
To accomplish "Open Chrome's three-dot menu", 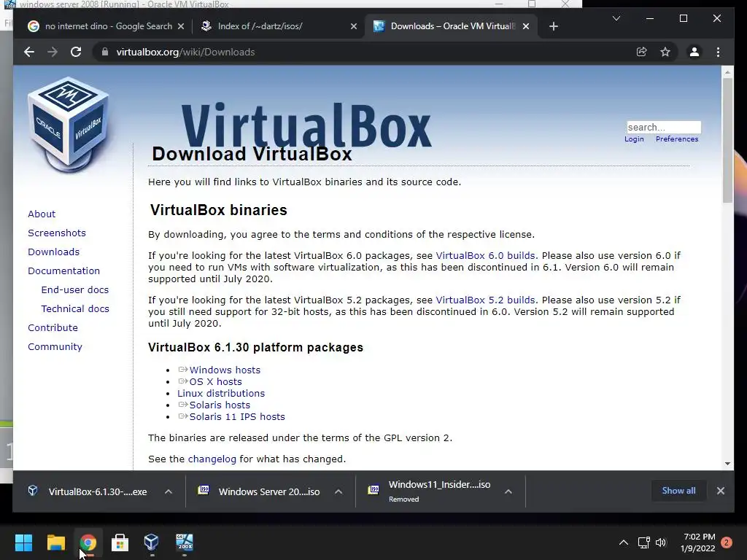I will pyautogui.click(x=718, y=52).
